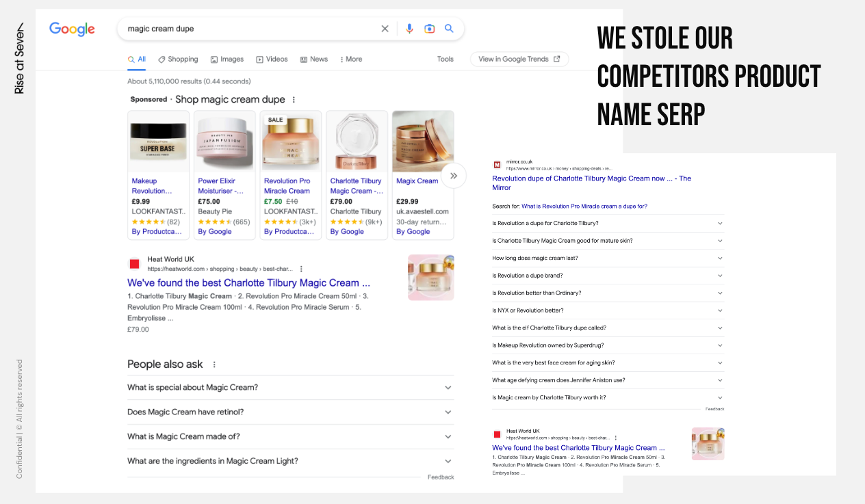Expand 'Is Makeup Revolution owned by Superdrug?'
The width and height of the screenshot is (865, 504).
pos(608,345)
